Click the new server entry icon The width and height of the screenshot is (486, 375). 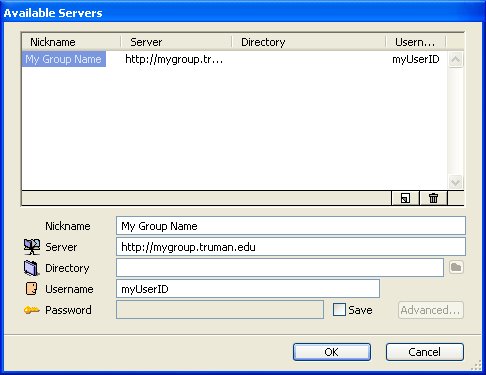405,198
